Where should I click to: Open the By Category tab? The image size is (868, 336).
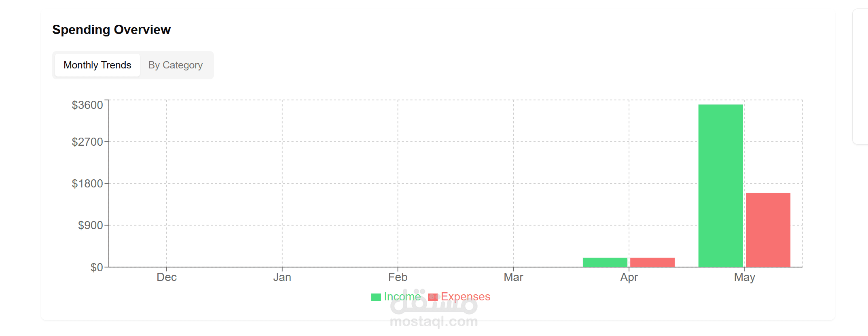175,65
